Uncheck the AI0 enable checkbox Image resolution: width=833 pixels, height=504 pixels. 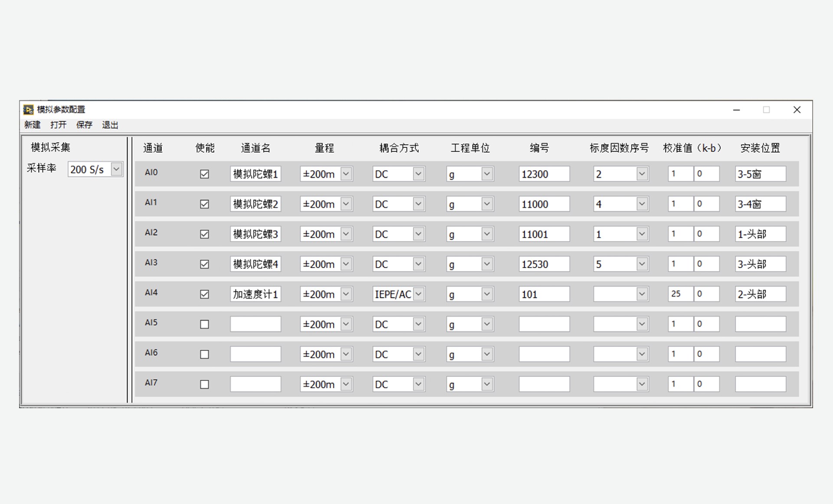pos(204,174)
